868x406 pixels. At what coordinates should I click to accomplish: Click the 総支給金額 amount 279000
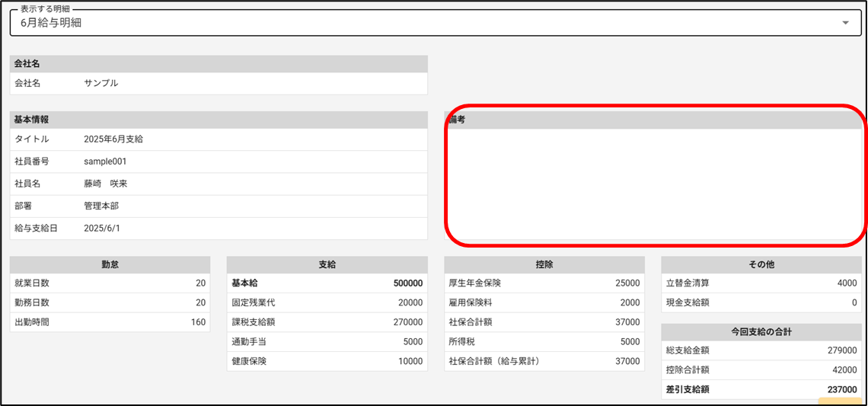click(841, 350)
